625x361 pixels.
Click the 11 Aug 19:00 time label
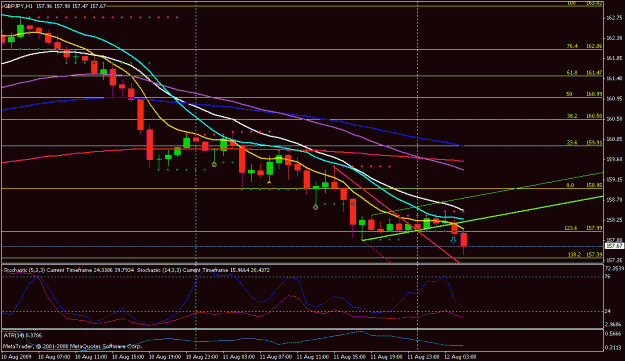[386, 357]
